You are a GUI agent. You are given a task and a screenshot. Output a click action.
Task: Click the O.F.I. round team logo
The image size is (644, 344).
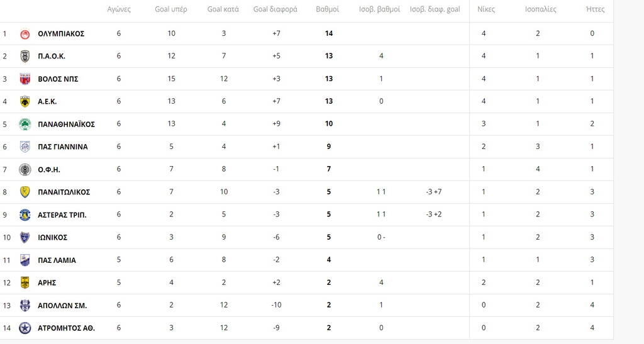click(x=25, y=170)
